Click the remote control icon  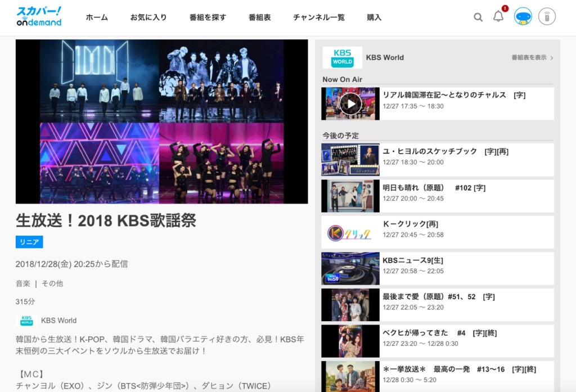547,16
